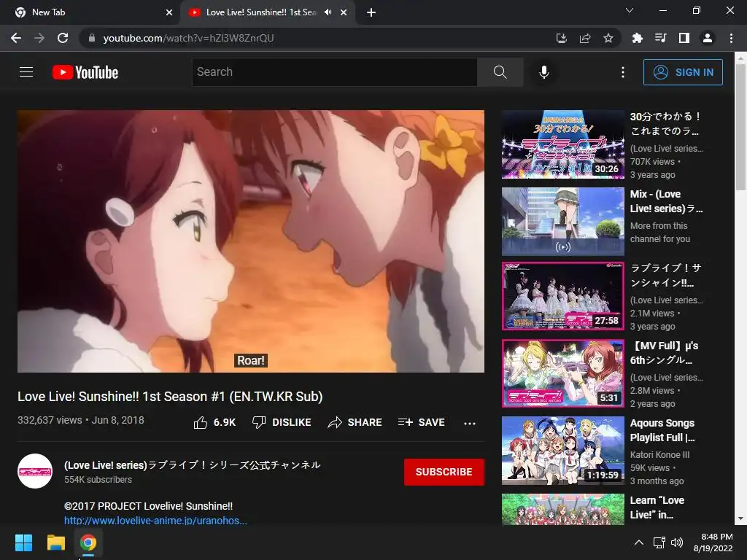Start voice search with the microphone icon
The width and height of the screenshot is (747, 560).
[543, 72]
